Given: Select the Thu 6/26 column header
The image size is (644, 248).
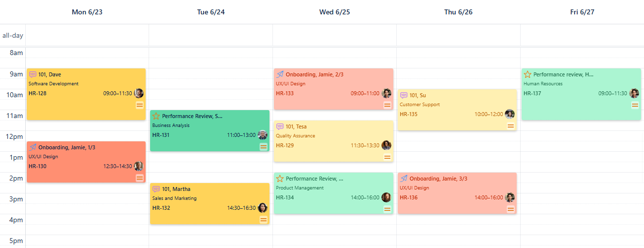Looking at the screenshot, I should [458, 12].
